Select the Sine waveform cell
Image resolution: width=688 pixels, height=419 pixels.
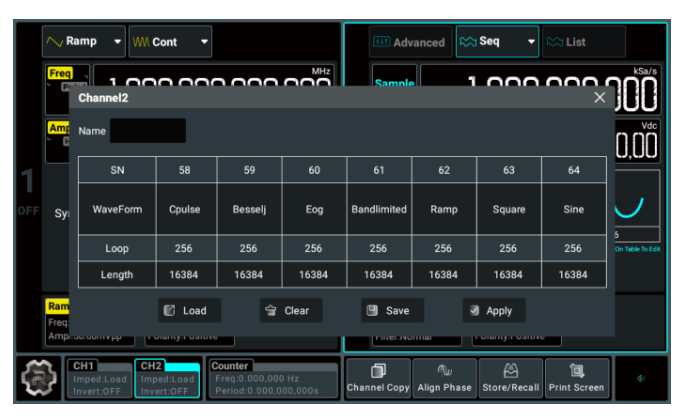[574, 209]
